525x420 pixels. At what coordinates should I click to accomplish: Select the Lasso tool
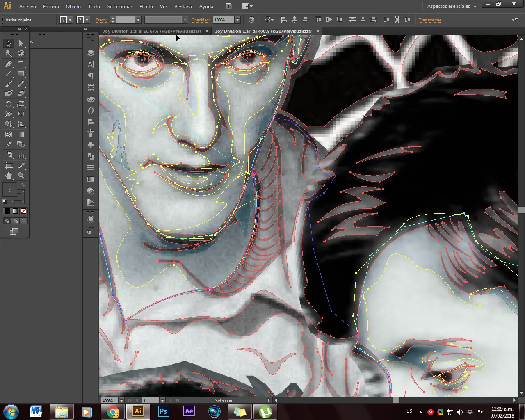(x=21, y=53)
